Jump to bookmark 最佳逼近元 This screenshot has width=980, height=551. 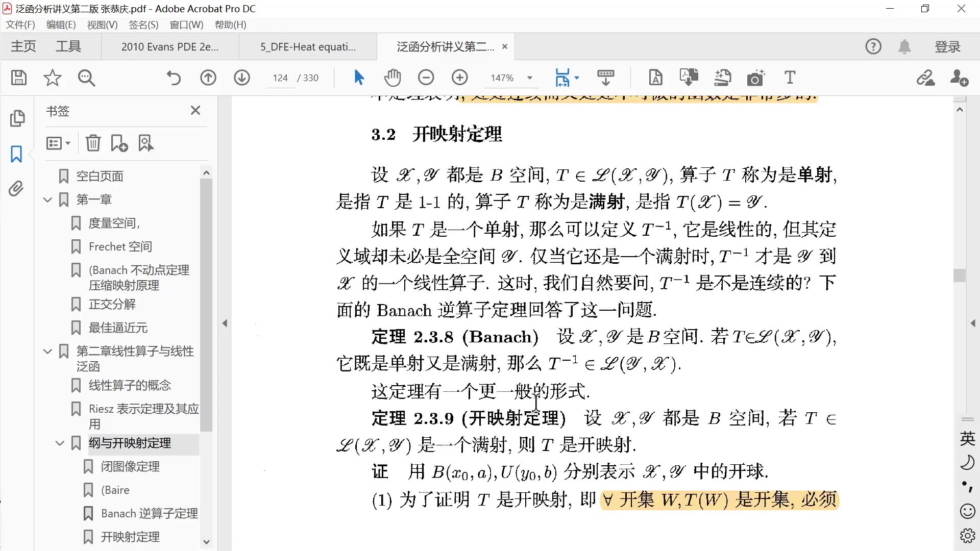click(x=118, y=328)
